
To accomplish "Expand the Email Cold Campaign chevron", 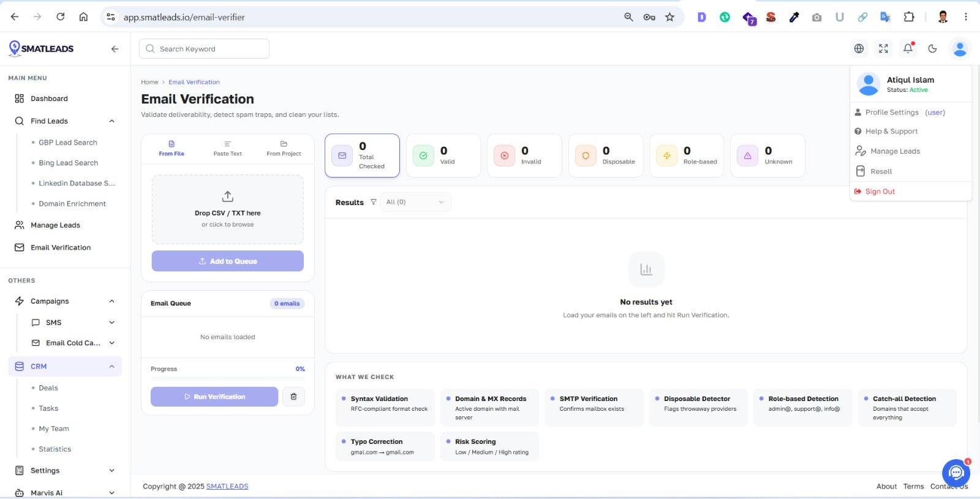I will click(x=111, y=343).
